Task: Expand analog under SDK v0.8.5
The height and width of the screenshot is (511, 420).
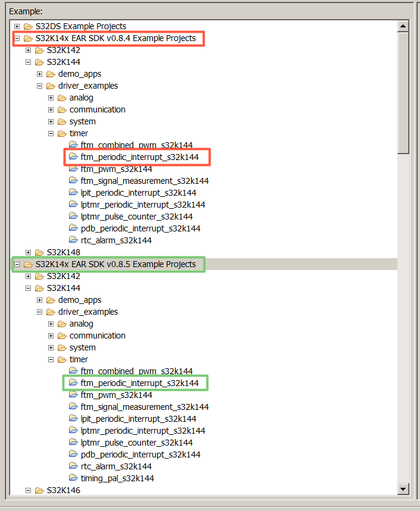Action: click(x=51, y=324)
